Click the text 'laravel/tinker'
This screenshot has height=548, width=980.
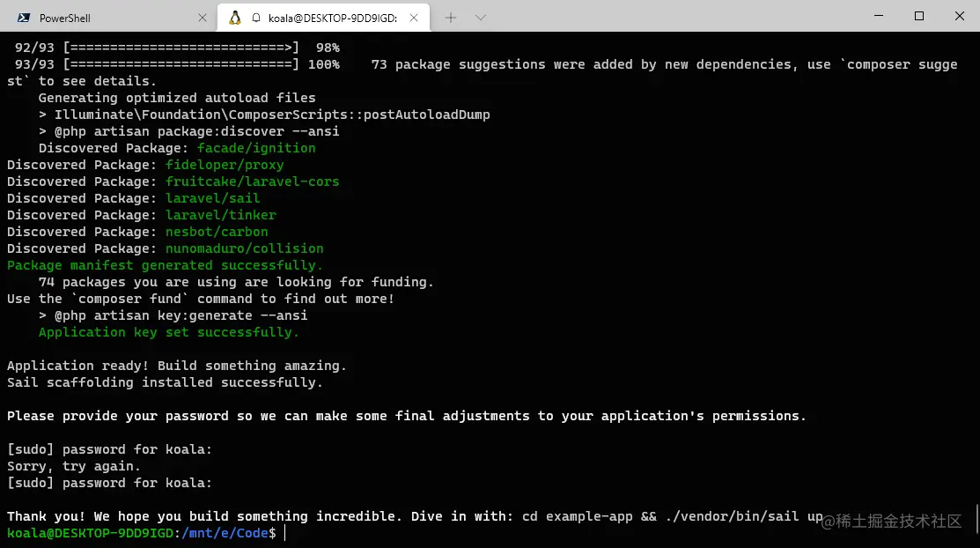(x=221, y=215)
